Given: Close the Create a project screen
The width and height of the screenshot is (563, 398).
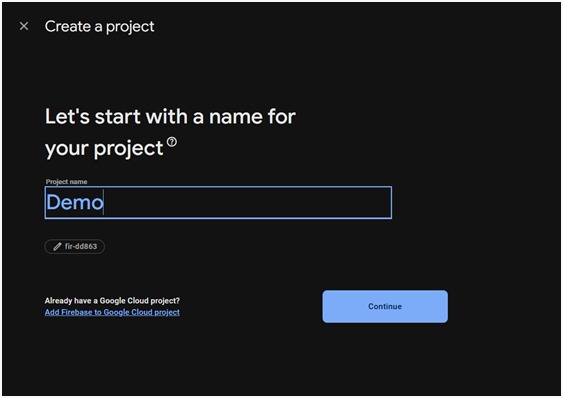Looking at the screenshot, I should [24, 26].
